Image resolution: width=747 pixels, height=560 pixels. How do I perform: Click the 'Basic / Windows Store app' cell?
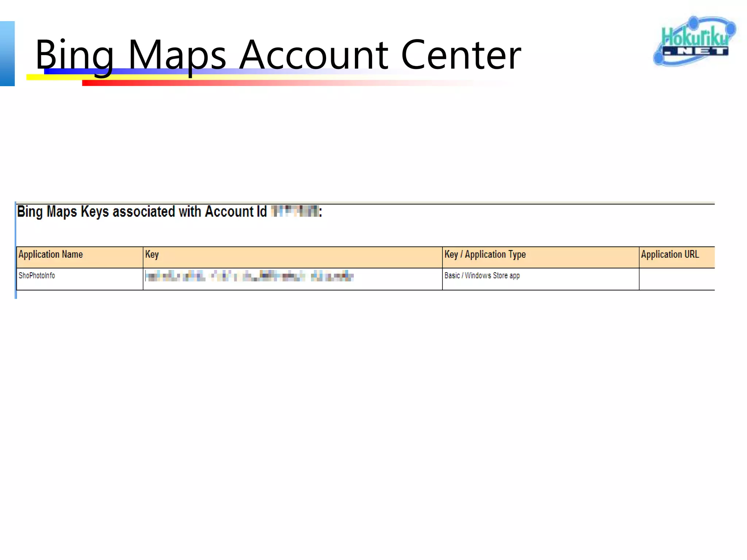[541, 279]
